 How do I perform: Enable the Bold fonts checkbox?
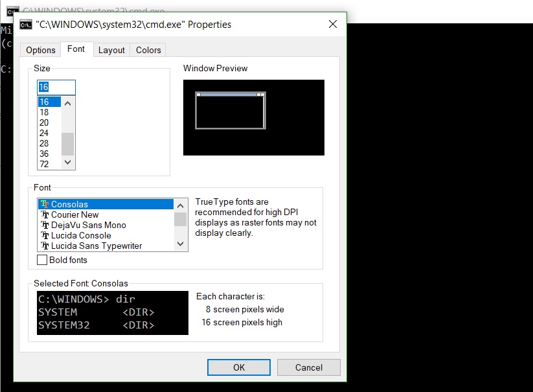point(41,260)
